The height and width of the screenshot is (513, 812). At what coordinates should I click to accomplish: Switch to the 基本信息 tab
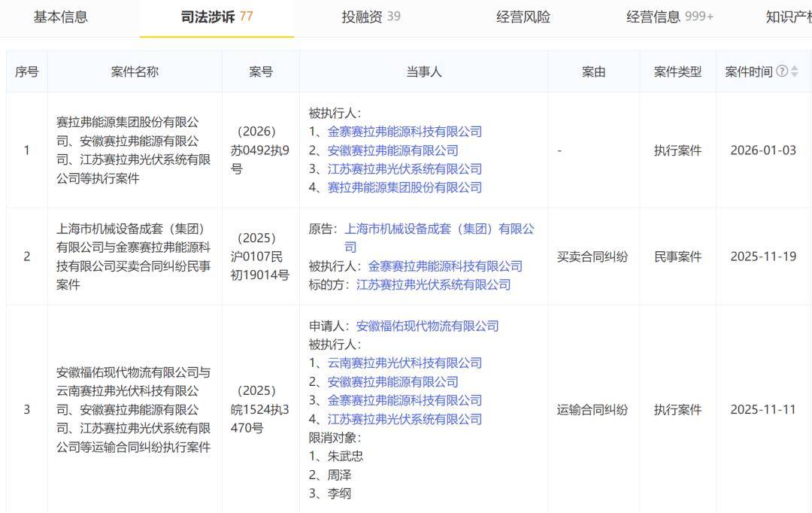point(60,17)
